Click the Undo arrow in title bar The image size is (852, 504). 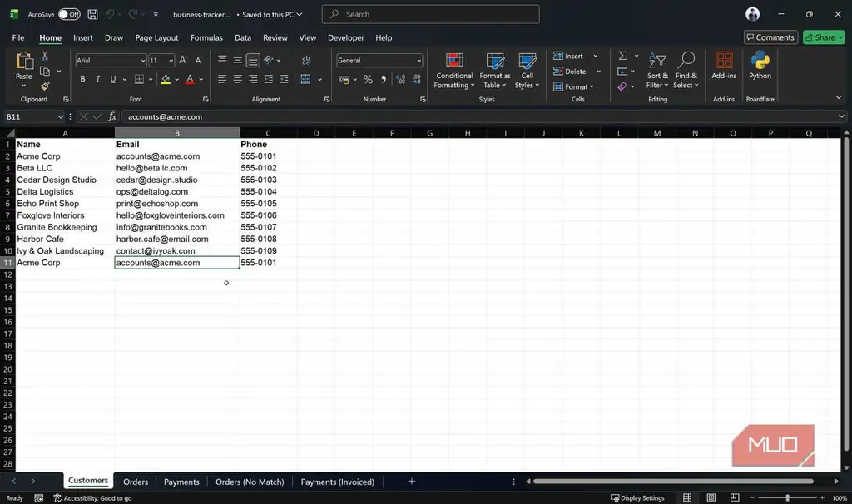click(111, 14)
